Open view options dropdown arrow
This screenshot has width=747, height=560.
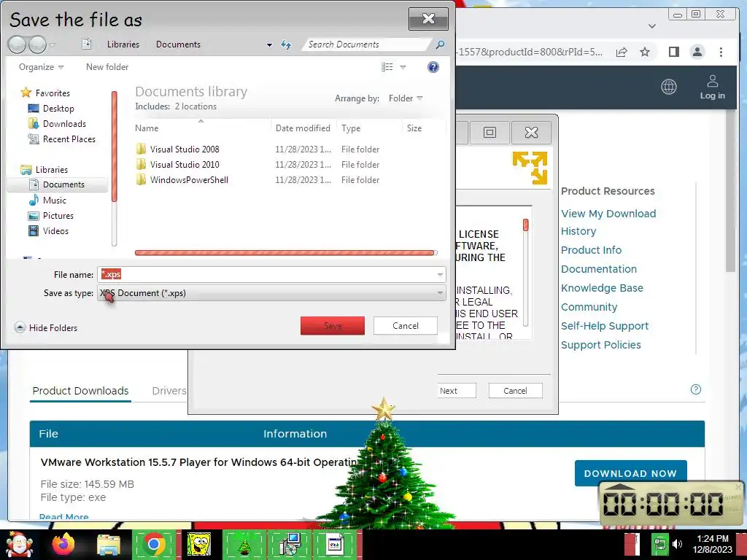pyautogui.click(x=403, y=67)
